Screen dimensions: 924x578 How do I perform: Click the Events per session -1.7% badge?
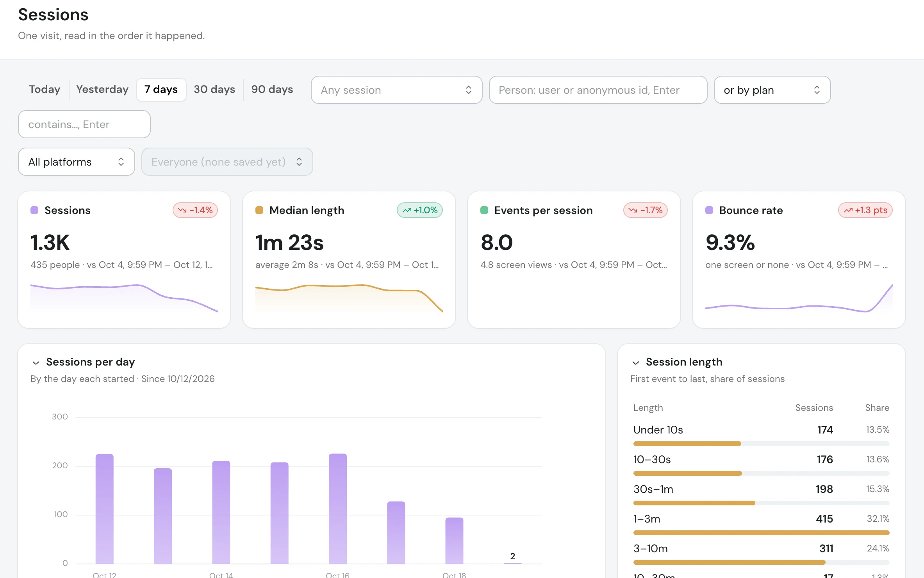pyautogui.click(x=646, y=210)
